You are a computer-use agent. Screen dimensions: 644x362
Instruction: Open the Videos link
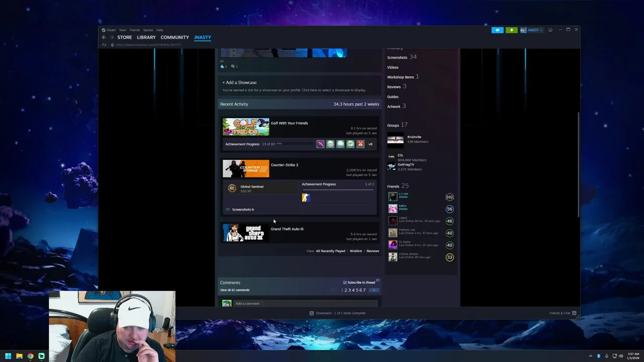coord(393,67)
